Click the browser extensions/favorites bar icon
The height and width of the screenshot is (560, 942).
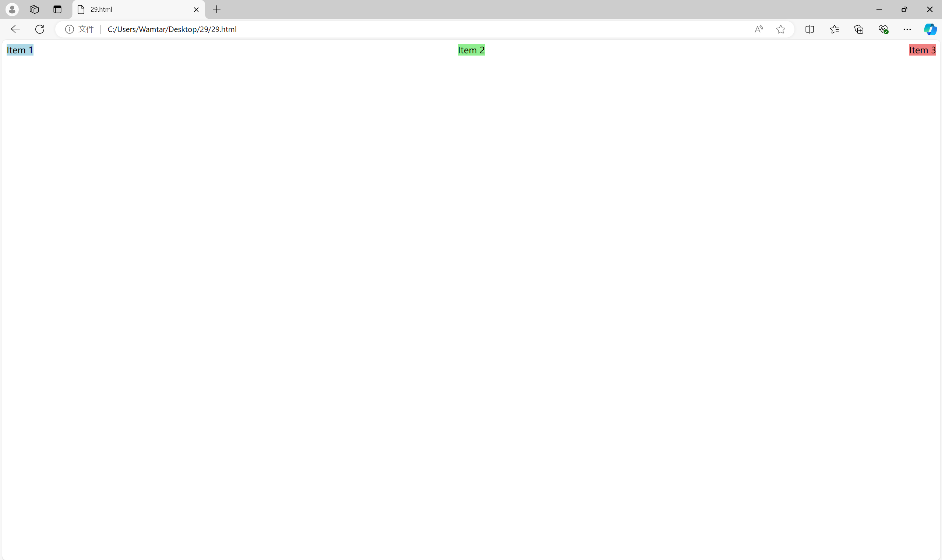pyautogui.click(x=835, y=29)
